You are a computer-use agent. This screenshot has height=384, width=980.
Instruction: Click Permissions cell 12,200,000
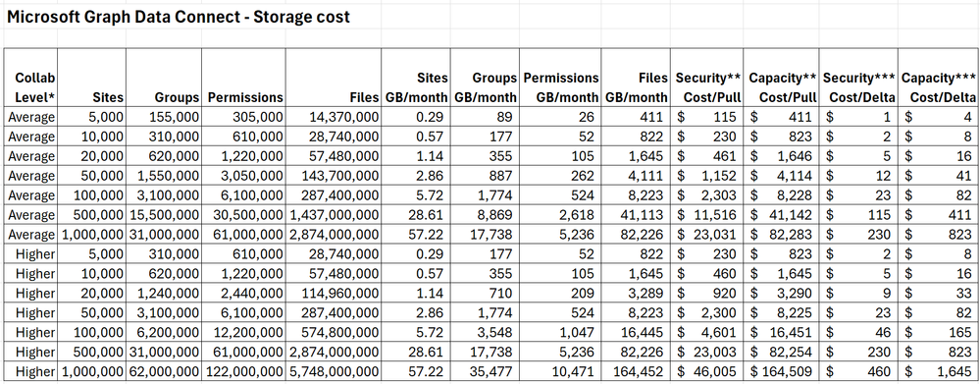243,333
